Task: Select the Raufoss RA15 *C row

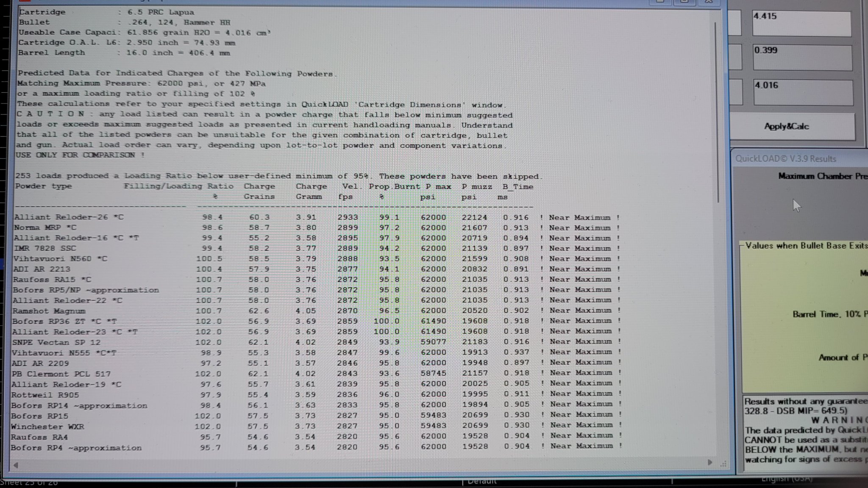Action: (x=317, y=280)
